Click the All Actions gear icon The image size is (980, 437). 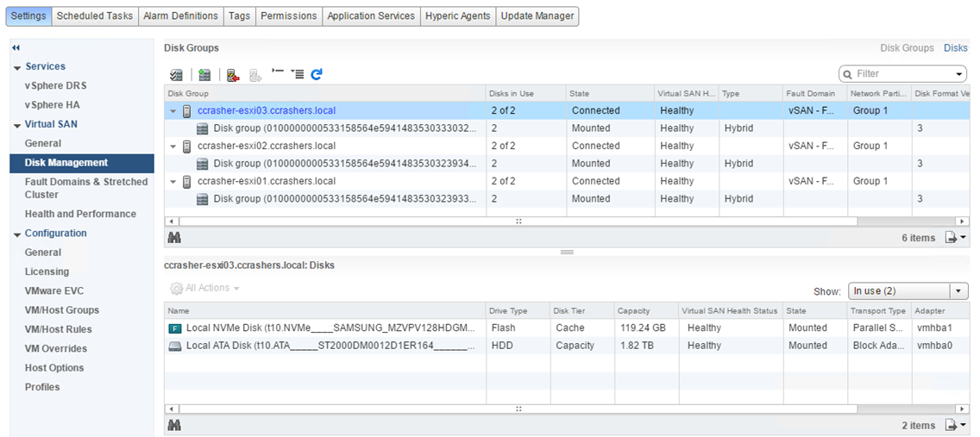(176, 289)
